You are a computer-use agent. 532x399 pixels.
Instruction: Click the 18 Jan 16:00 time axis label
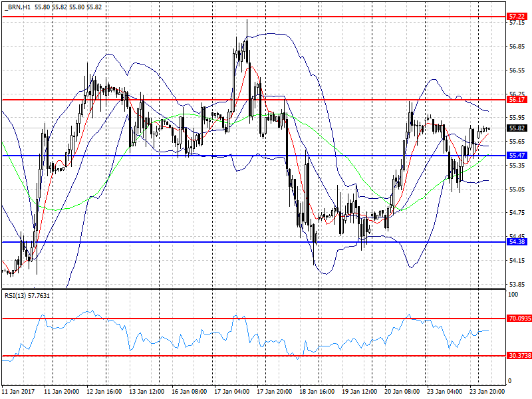click(x=317, y=391)
